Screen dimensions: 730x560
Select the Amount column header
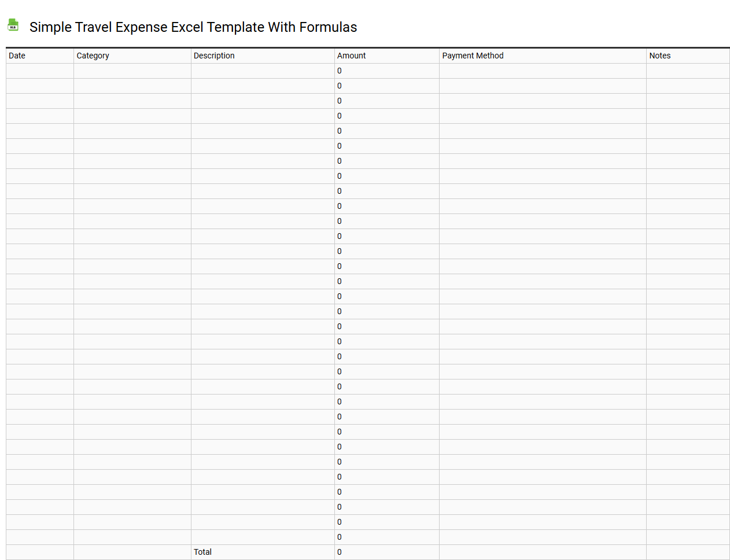pyautogui.click(x=351, y=56)
